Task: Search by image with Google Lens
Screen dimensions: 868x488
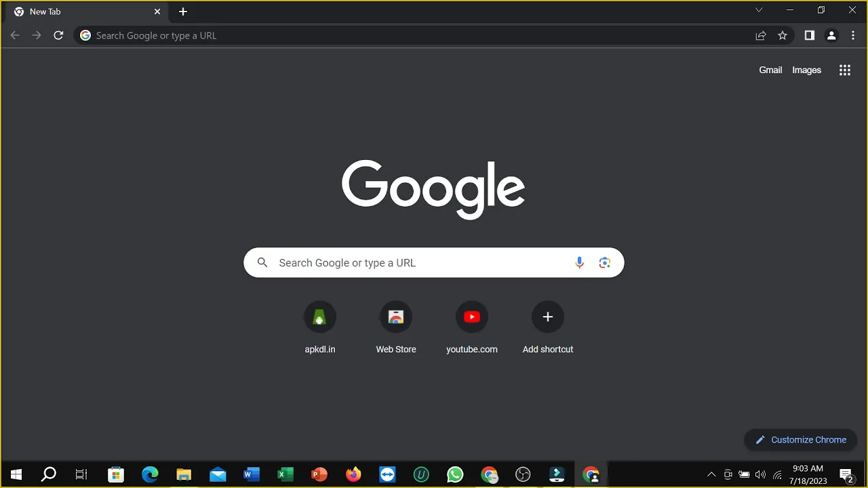Action: (x=605, y=263)
